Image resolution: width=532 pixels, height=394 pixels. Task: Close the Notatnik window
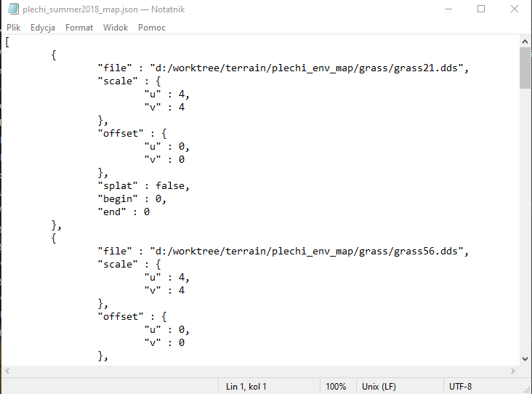tap(515, 9)
